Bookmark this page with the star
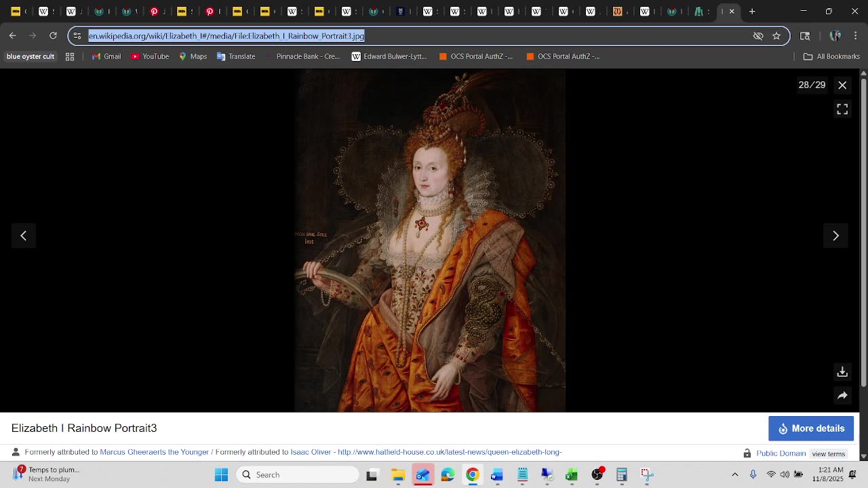Viewport: 868px width, 488px height. 776,36
